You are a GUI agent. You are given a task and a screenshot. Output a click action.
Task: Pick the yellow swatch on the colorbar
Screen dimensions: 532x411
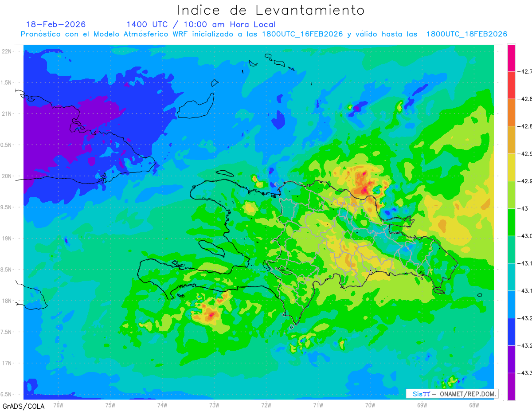[x=511, y=167]
